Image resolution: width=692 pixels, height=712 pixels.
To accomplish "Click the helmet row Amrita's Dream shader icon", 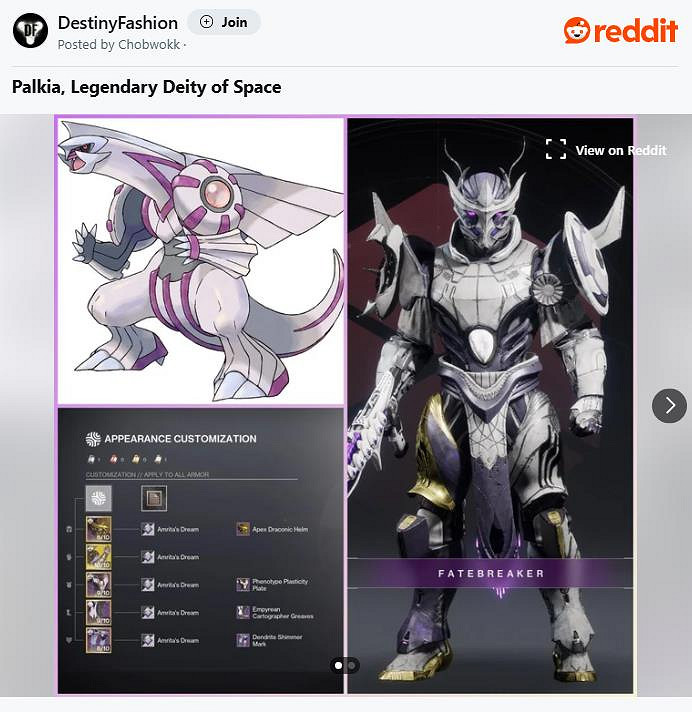I will 148,529.
